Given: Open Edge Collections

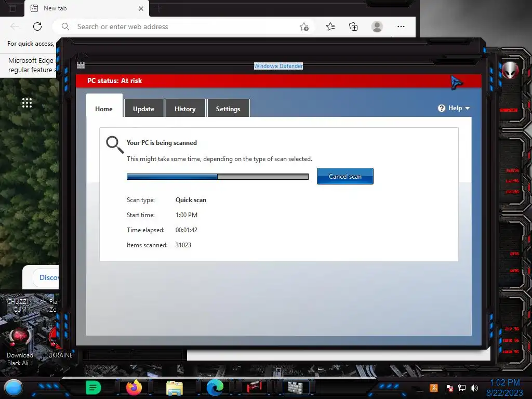Looking at the screenshot, I should (x=353, y=26).
